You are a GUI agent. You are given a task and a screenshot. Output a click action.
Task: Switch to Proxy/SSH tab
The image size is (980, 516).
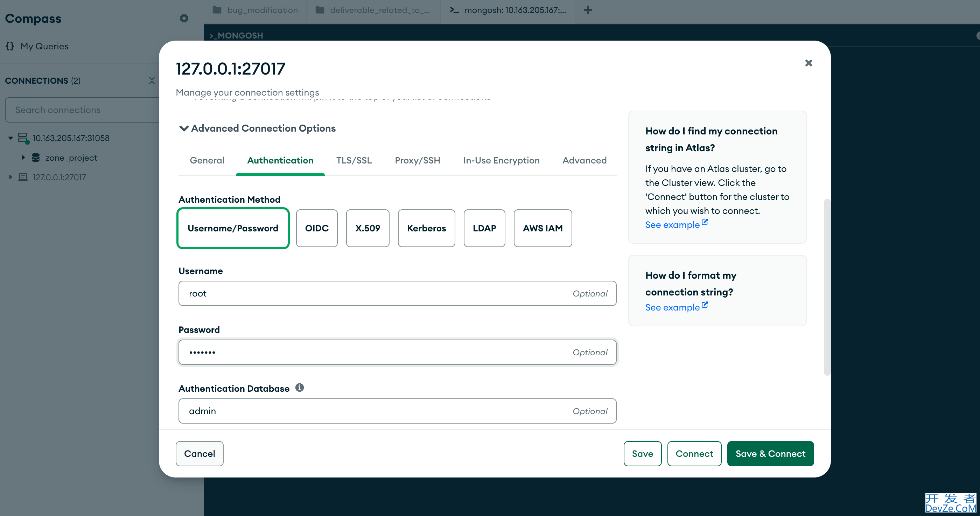click(417, 160)
